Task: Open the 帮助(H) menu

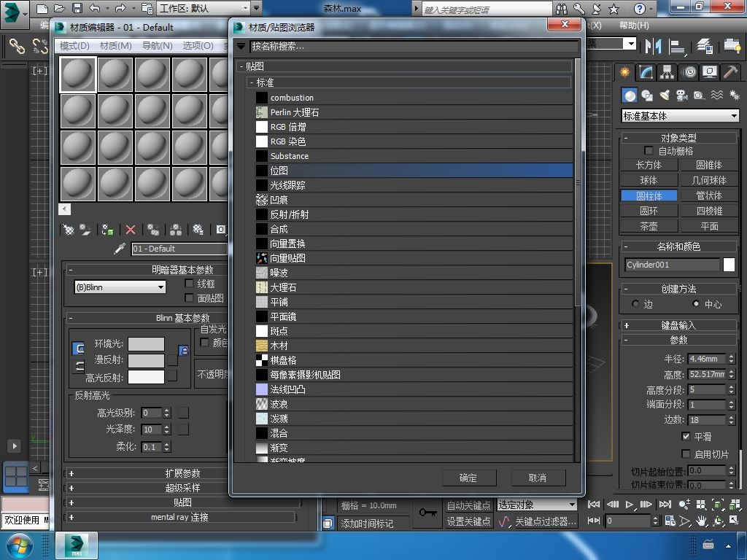Action: click(634, 26)
